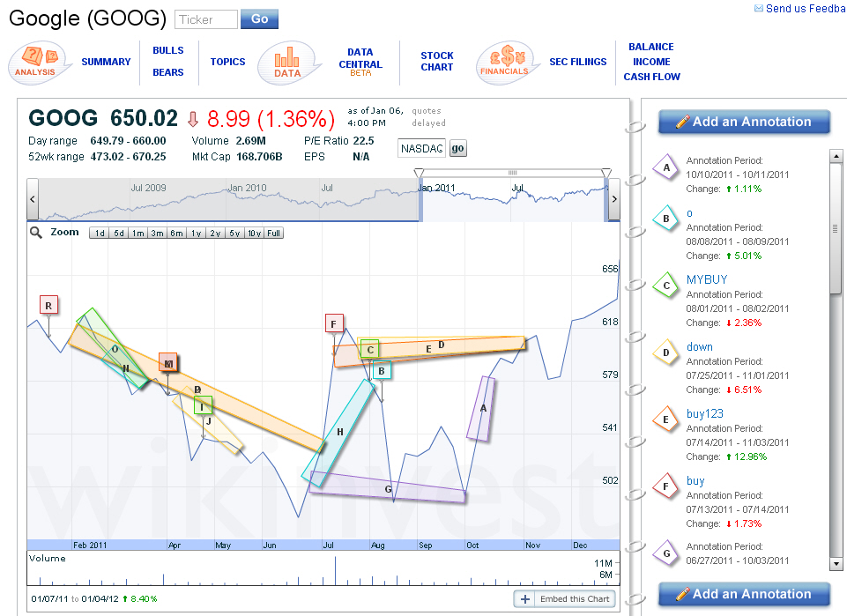Set chart zoom to 1y
Viewport: 847px width, 616px height.
pos(196,234)
